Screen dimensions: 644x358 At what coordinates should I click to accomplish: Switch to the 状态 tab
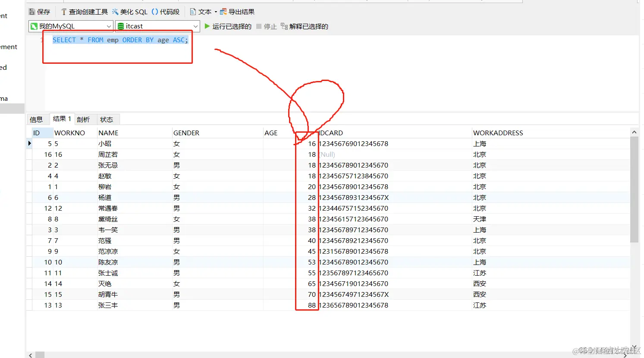point(107,119)
